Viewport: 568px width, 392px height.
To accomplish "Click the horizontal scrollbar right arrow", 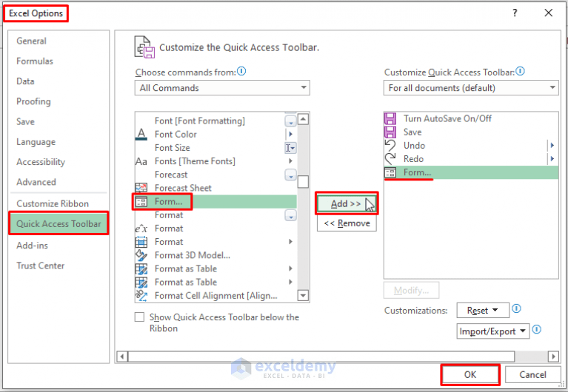I will (x=553, y=356).
